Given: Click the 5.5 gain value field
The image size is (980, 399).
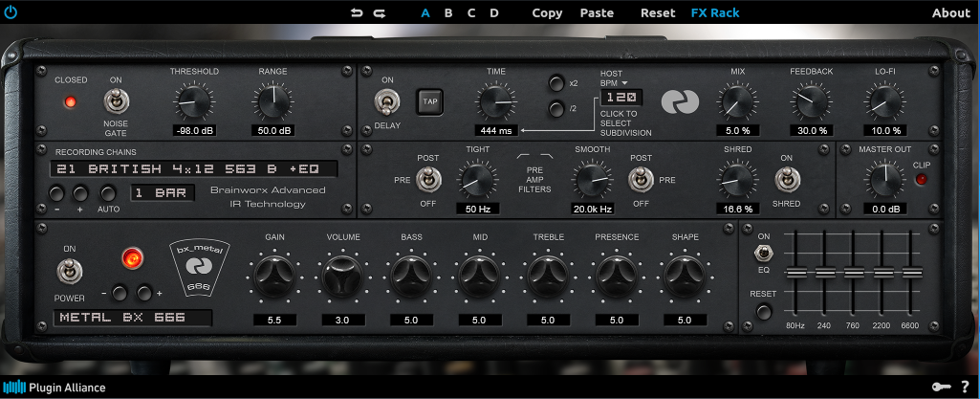Looking at the screenshot, I should 273,320.
